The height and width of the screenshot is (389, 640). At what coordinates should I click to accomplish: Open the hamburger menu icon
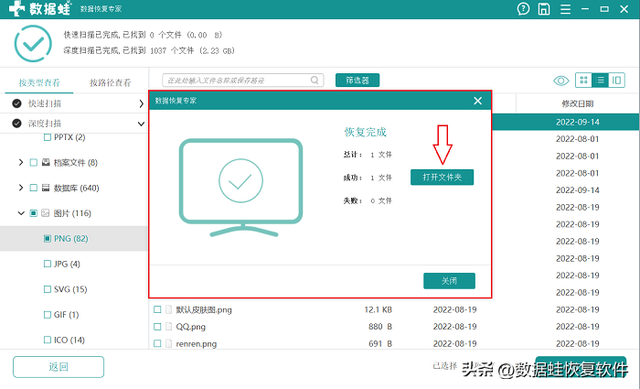coord(565,9)
